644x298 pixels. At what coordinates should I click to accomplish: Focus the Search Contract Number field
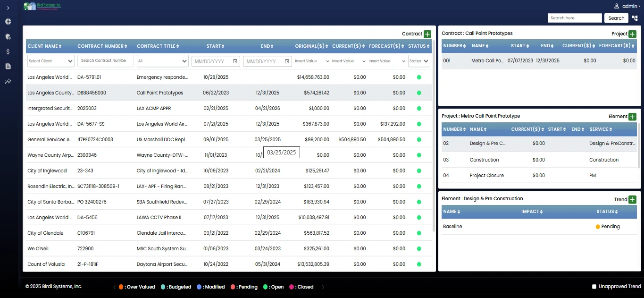click(x=106, y=61)
